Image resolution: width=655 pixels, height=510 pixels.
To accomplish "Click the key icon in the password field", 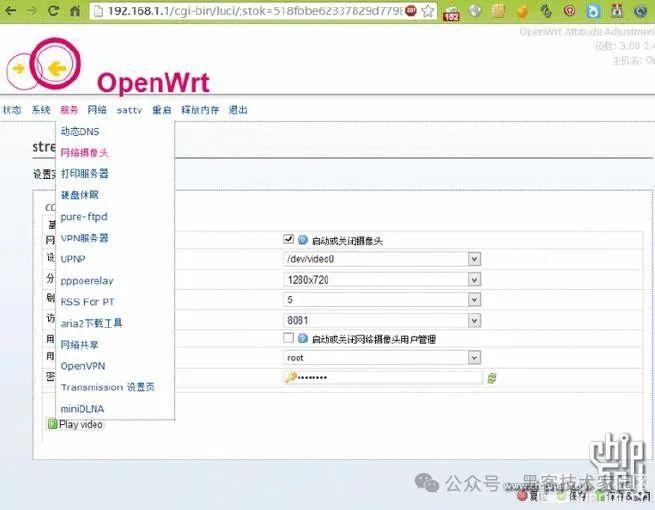I will click(x=291, y=378).
